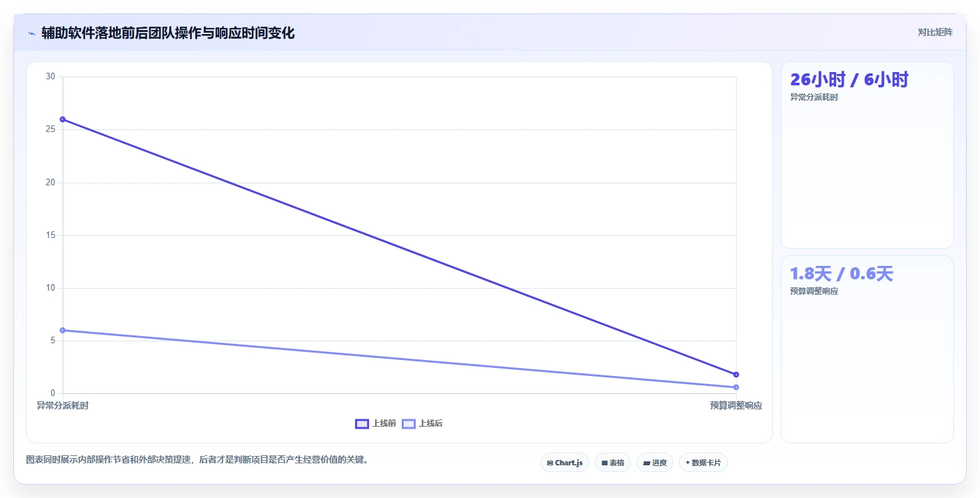Open the 1.8天 / 0.6天 stat card
Screen dimensions: 980x498
(x=867, y=349)
